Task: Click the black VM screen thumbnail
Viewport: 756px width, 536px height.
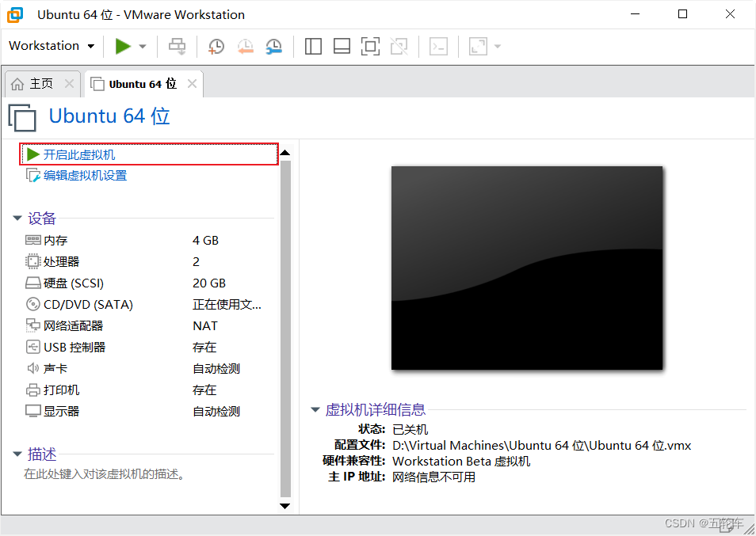Action: [x=526, y=267]
